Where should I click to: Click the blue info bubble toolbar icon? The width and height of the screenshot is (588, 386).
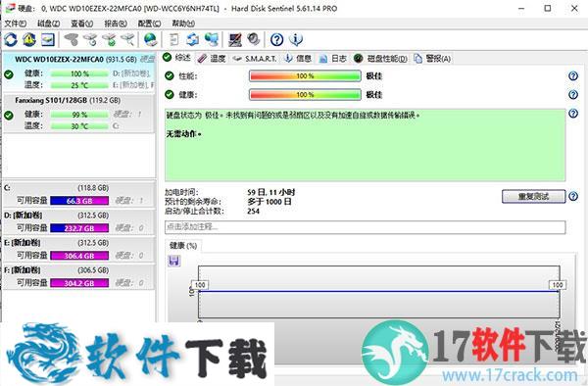(x=296, y=39)
